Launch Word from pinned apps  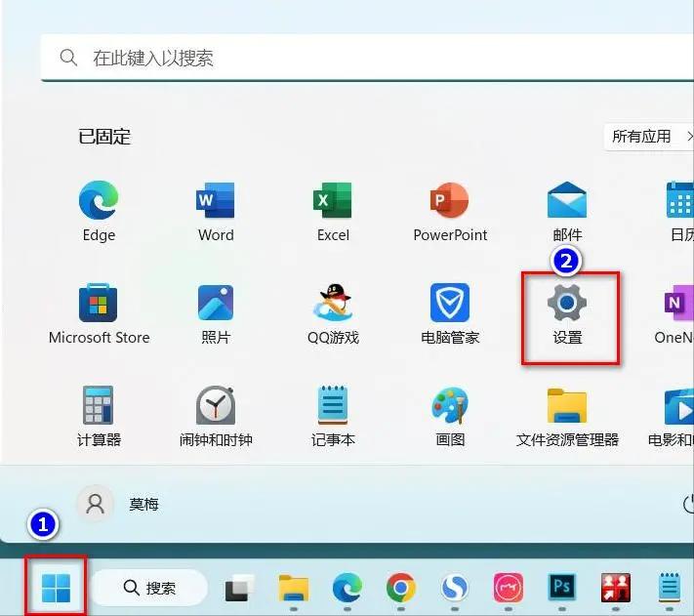point(216,211)
